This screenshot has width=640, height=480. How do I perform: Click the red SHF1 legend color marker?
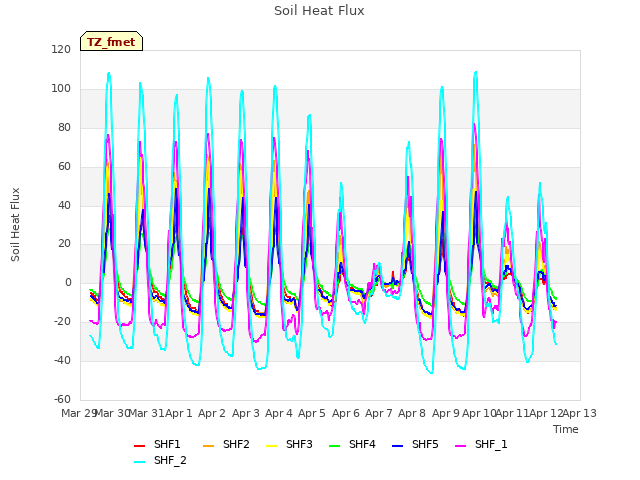pyautogui.click(x=140, y=446)
